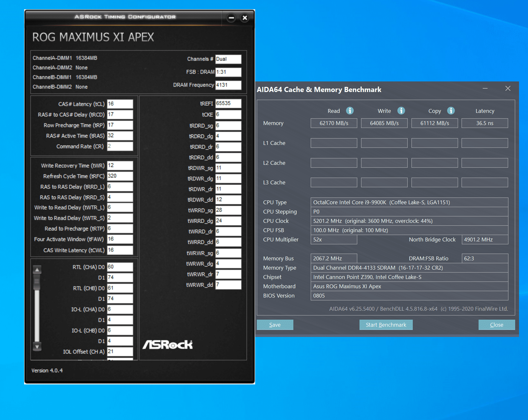Click the Write info icon in AIDA64

[401, 111]
